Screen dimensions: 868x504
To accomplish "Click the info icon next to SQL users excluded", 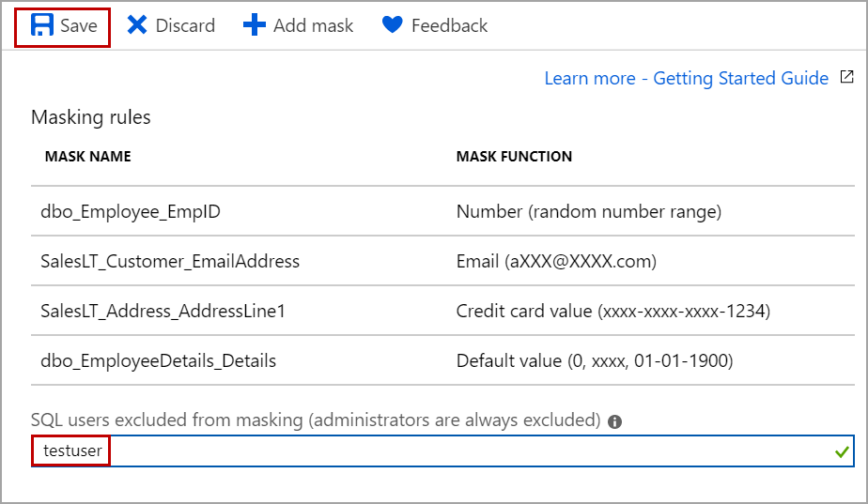I will [x=615, y=421].
